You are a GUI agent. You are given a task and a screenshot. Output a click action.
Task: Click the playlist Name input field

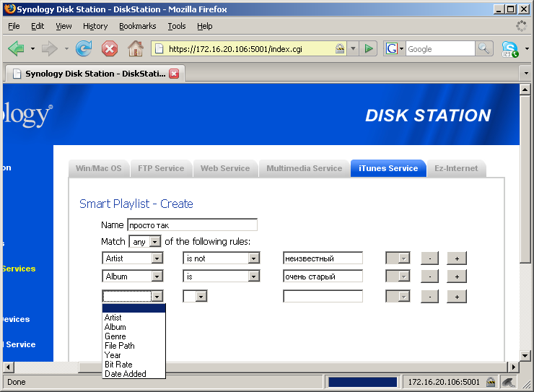coord(193,225)
